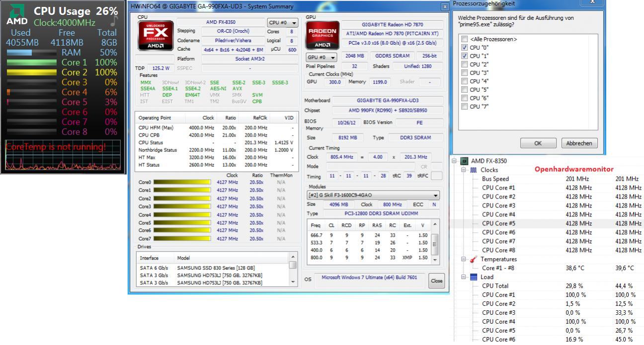Collapse the Load tree node
Screen dimensions: 644x345
464,277
